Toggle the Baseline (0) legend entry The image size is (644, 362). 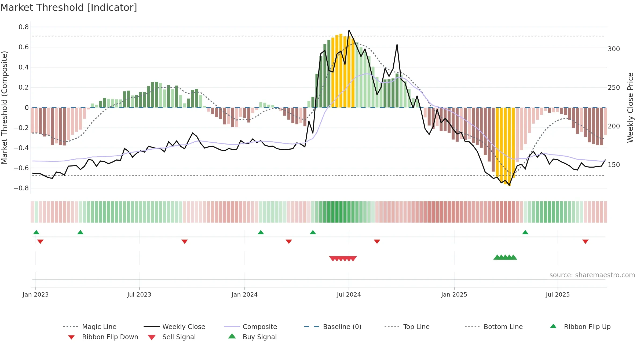(333, 327)
